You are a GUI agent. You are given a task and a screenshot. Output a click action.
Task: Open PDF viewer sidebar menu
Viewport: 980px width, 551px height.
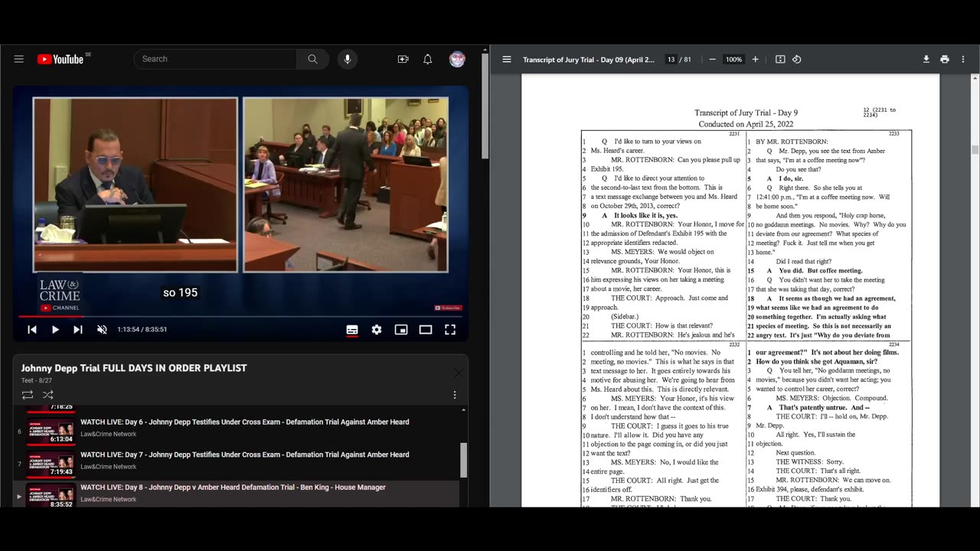point(507,59)
